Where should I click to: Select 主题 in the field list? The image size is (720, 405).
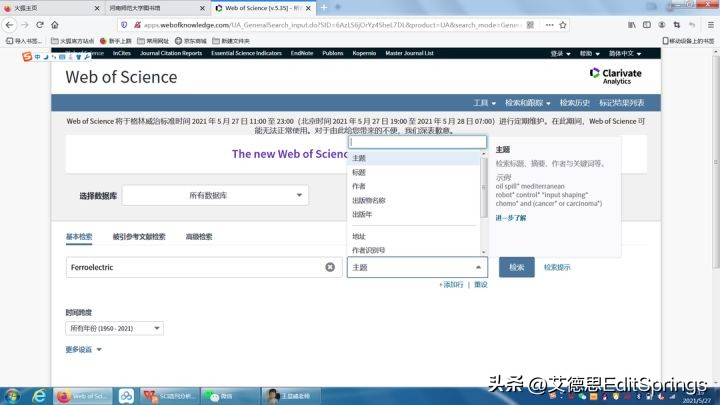pos(414,158)
